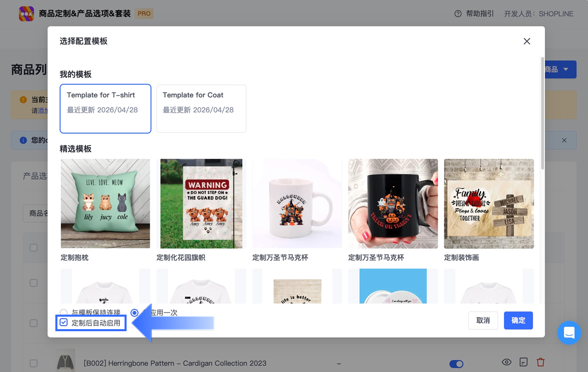
Task: Choose the Family decorative painting thumbnail
Action: [x=489, y=204]
